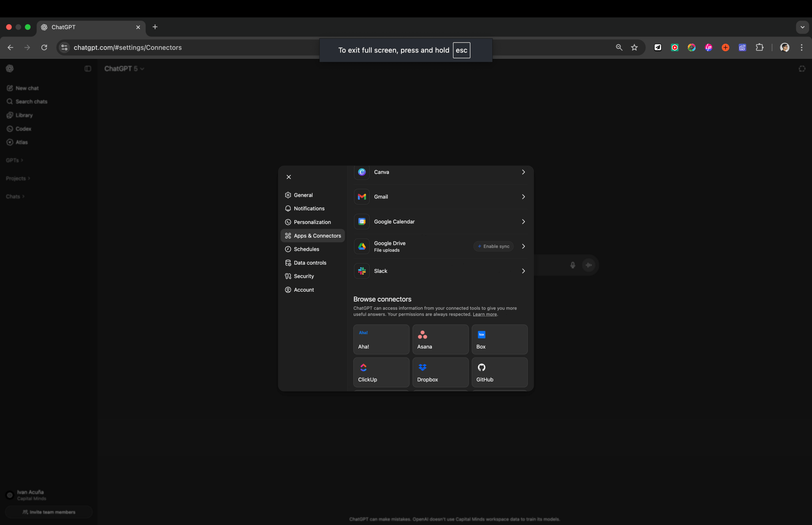The width and height of the screenshot is (812, 525).
Task: Click the Google Drive icon
Action: pos(362,246)
